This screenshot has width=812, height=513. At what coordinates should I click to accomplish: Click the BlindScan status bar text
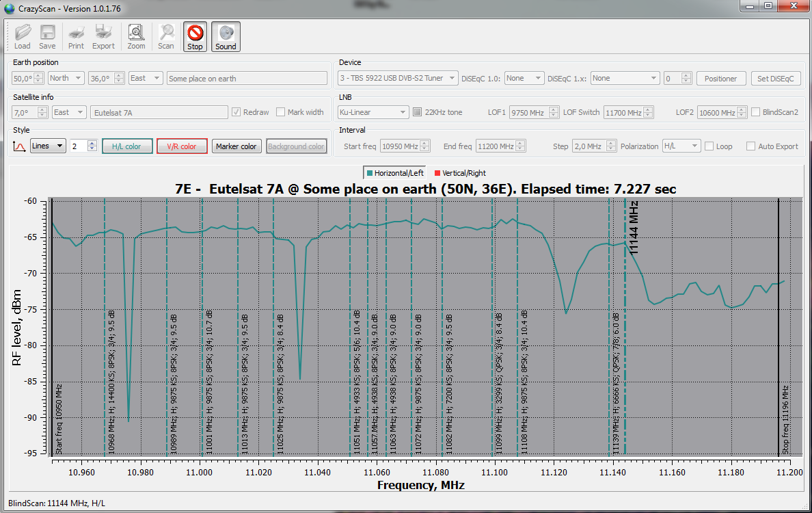point(57,503)
